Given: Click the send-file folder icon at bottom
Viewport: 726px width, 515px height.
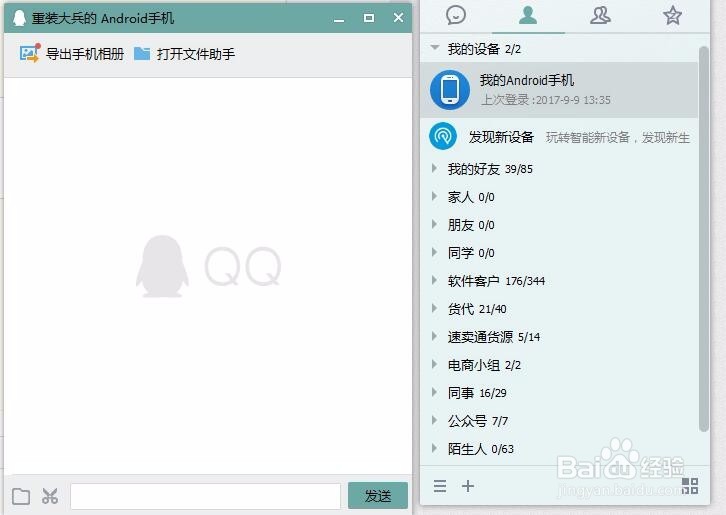Looking at the screenshot, I should [21, 496].
